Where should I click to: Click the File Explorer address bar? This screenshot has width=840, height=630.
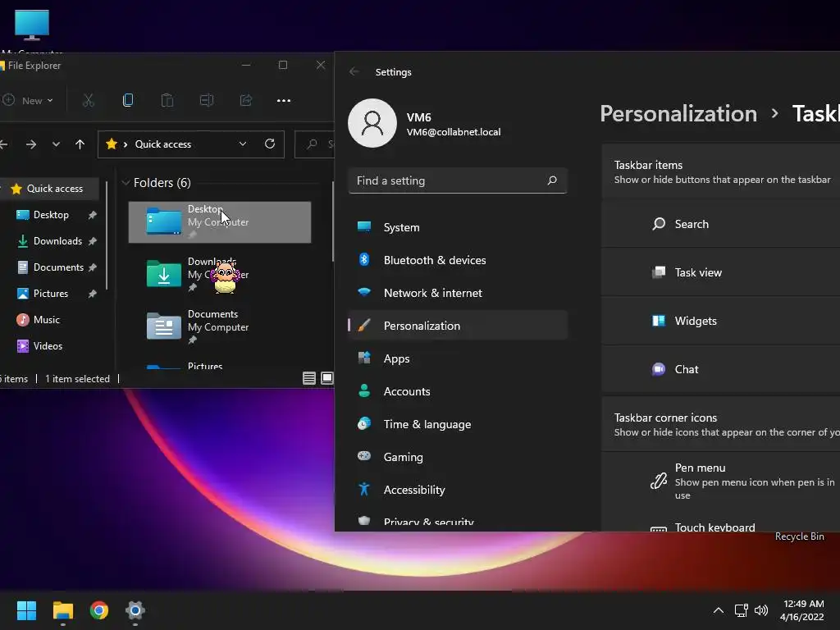click(x=190, y=144)
